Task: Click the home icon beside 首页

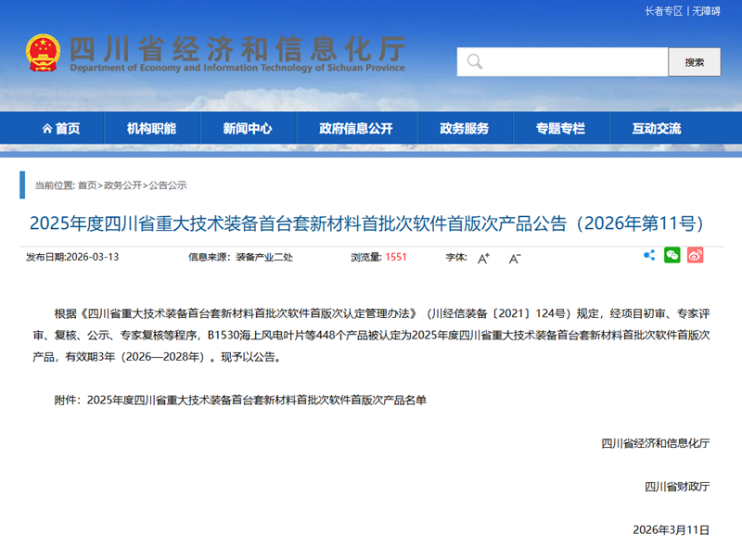Action: pos(46,129)
